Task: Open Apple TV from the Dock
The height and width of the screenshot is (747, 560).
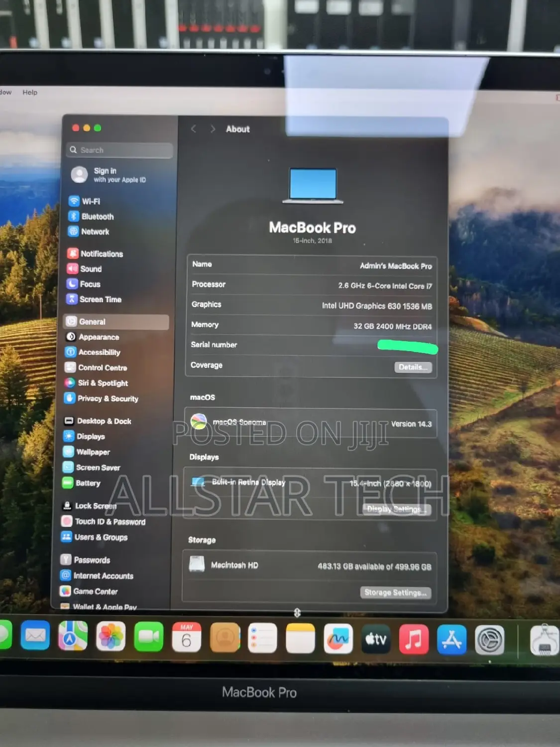Action: (x=376, y=639)
